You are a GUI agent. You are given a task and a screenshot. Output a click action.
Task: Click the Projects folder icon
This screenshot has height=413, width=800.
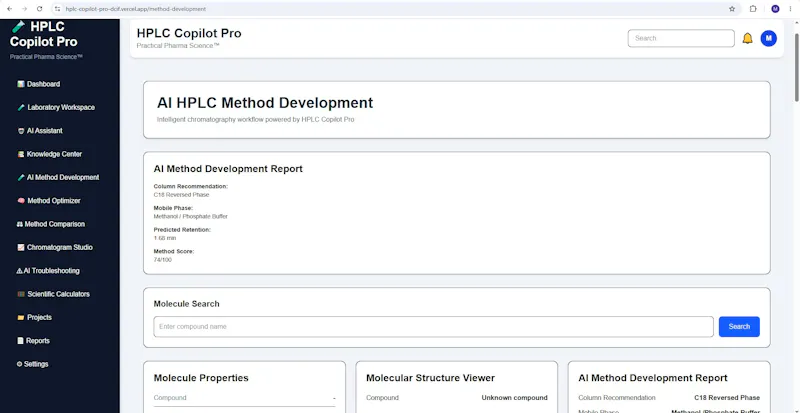[20, 318]
